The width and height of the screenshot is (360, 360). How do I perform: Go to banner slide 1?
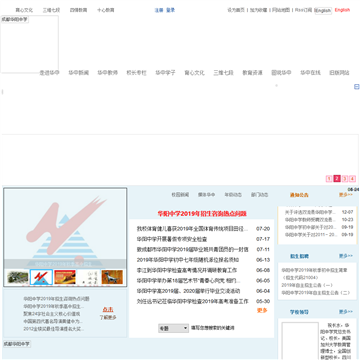(329, 179)
